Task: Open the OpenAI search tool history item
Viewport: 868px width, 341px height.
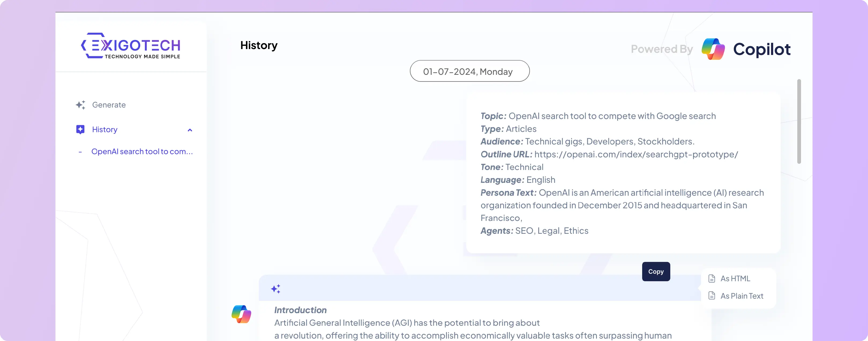Action: pos(142,151)
